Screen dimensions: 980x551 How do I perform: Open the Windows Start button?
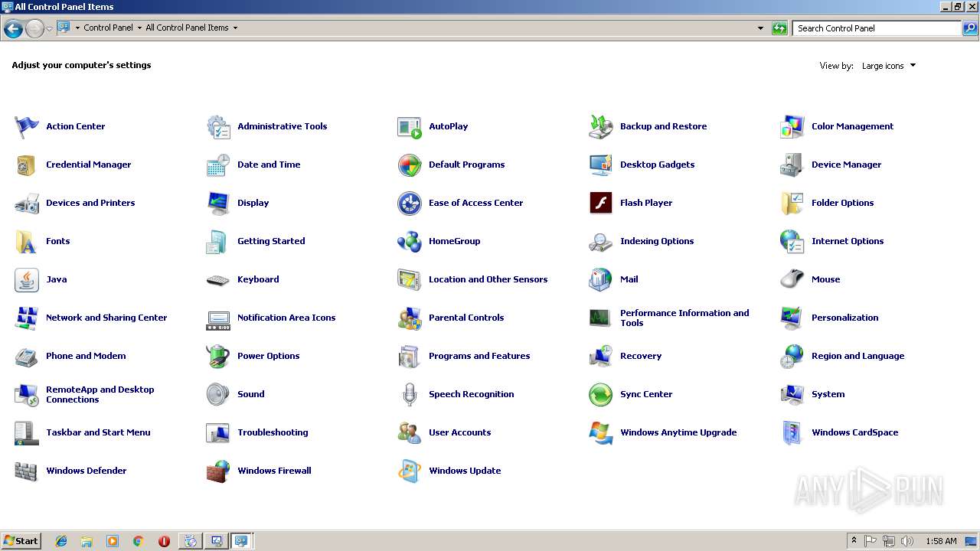pos(21,540)
